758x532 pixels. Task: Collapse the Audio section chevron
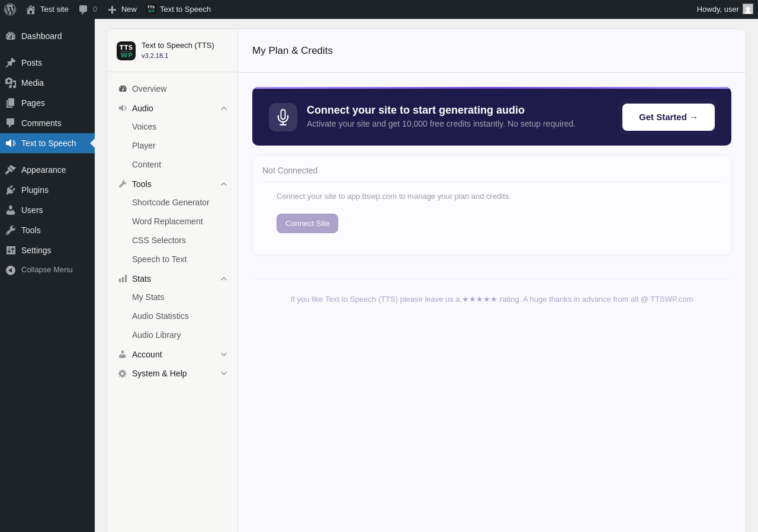[x=224, y=108]
